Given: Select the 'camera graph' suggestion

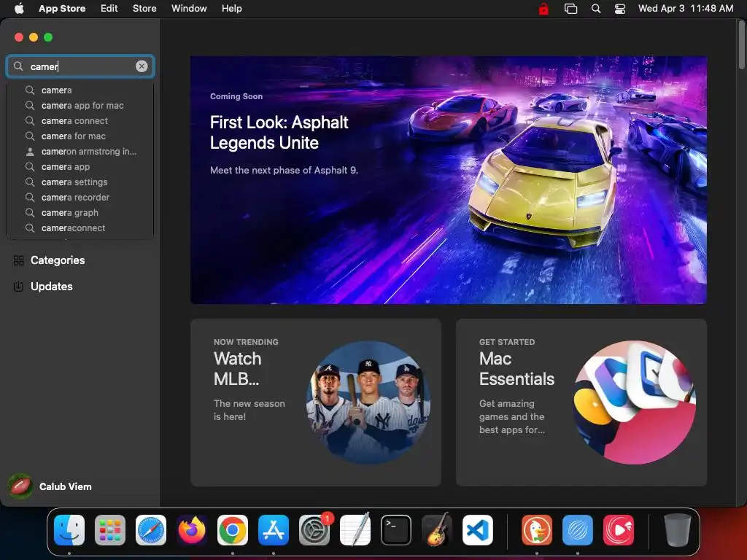Looking at the screenshot, I should (80, 212).
